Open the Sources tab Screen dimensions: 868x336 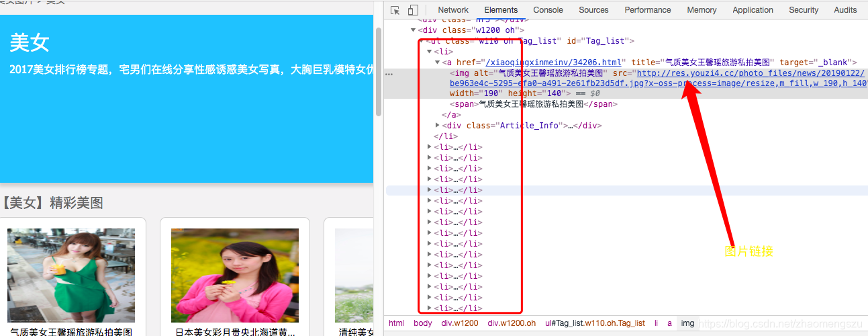coord(593,10)
